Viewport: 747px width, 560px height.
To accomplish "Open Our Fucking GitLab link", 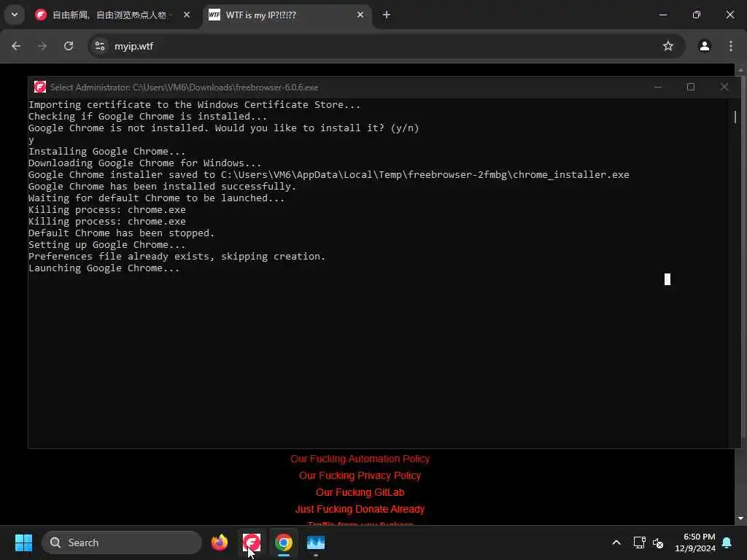I will [360, 492].
